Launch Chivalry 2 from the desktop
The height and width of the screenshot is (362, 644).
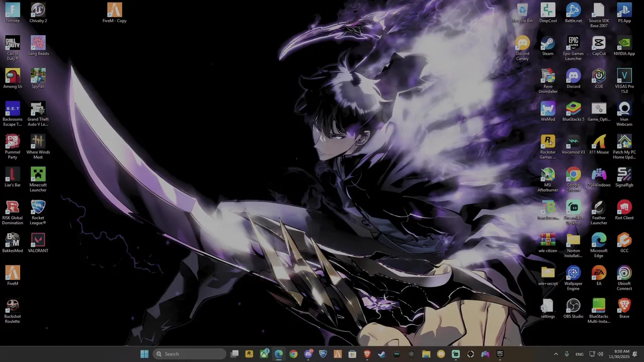(x=38, y=13)
